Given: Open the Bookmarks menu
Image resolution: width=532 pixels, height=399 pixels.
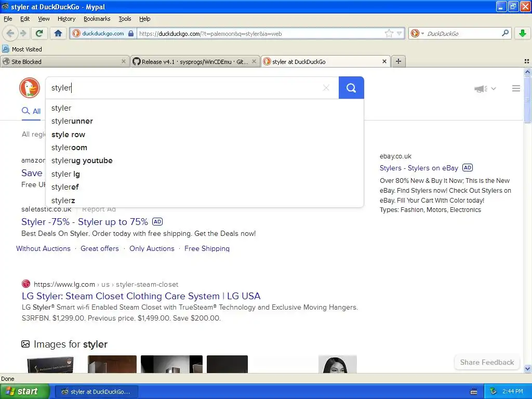Looking at the screenshot, I should 97,19.
